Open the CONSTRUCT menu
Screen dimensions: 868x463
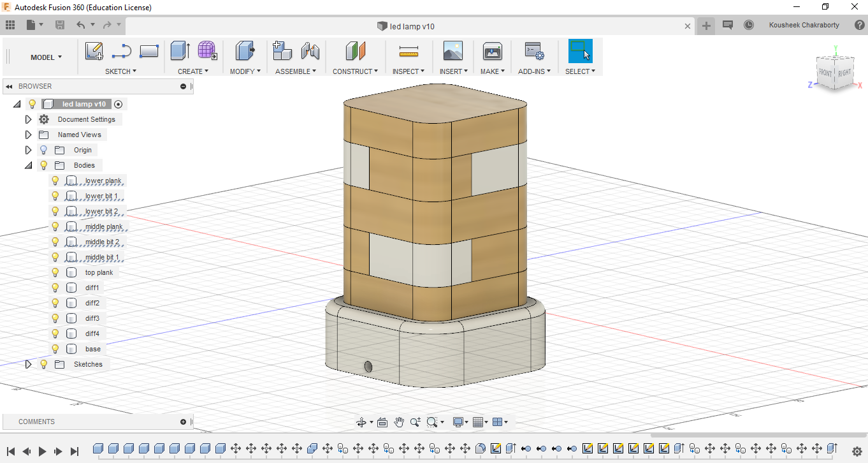[355, 71]
